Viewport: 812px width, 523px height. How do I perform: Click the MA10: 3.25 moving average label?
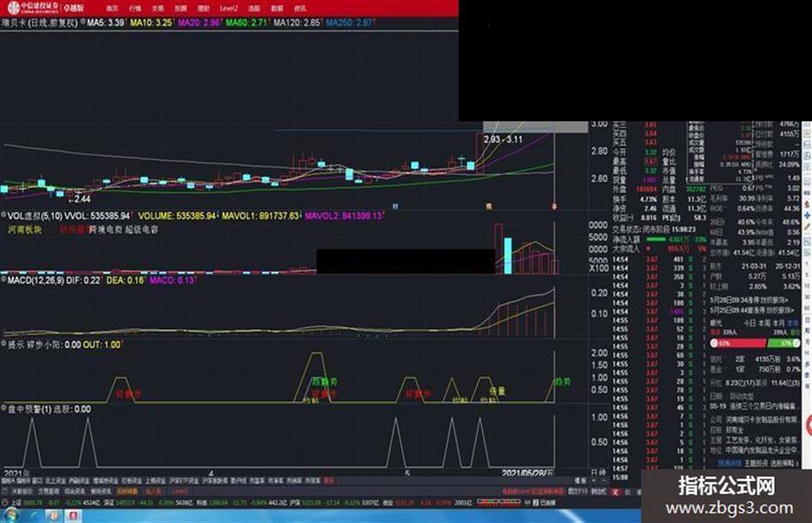click(x=151, y=23)
